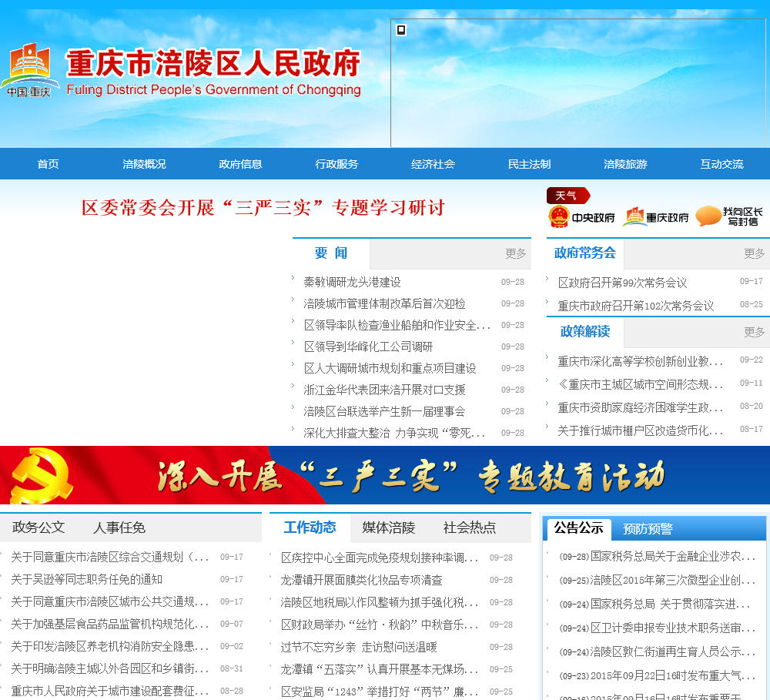Switch to the 政务公文 tab
This screenshot has height=700, width=770.
(38, 528)
